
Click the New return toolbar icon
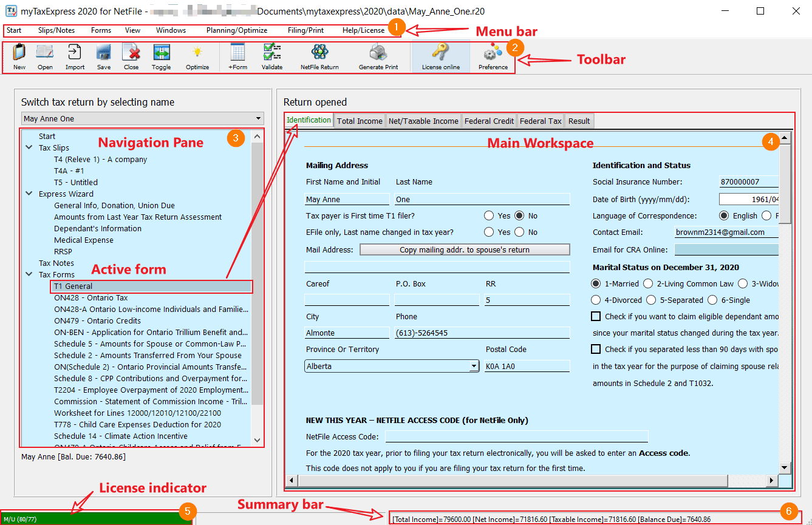[x=19, y=53]
